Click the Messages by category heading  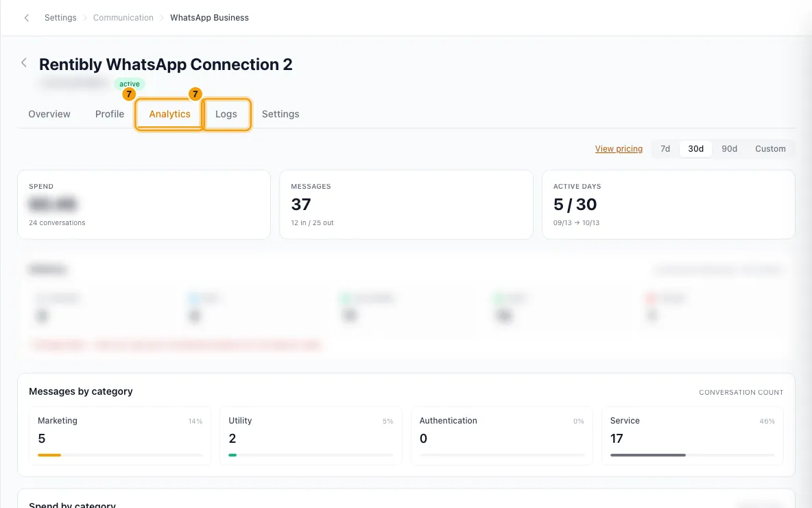pos(81,391)
